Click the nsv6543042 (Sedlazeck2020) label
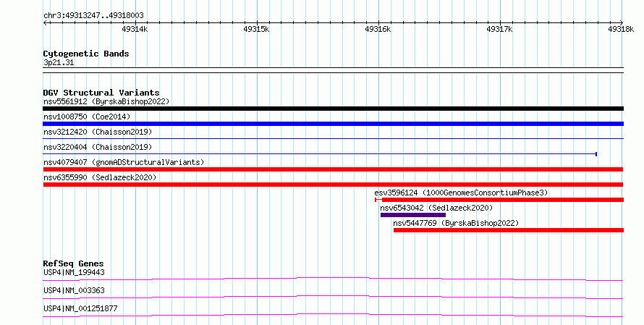 (x=436, y=208)
